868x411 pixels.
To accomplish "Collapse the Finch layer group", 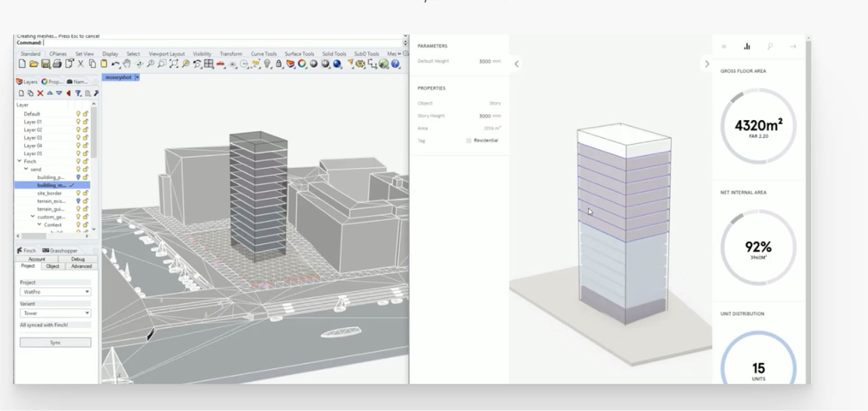I will click(x=20, y=161).
